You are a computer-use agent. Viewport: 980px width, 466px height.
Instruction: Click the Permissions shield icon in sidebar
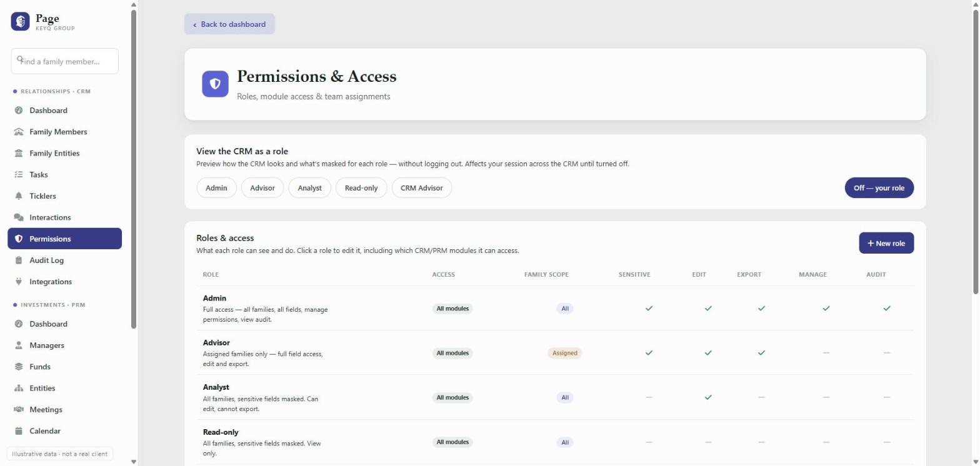point(19,239)
